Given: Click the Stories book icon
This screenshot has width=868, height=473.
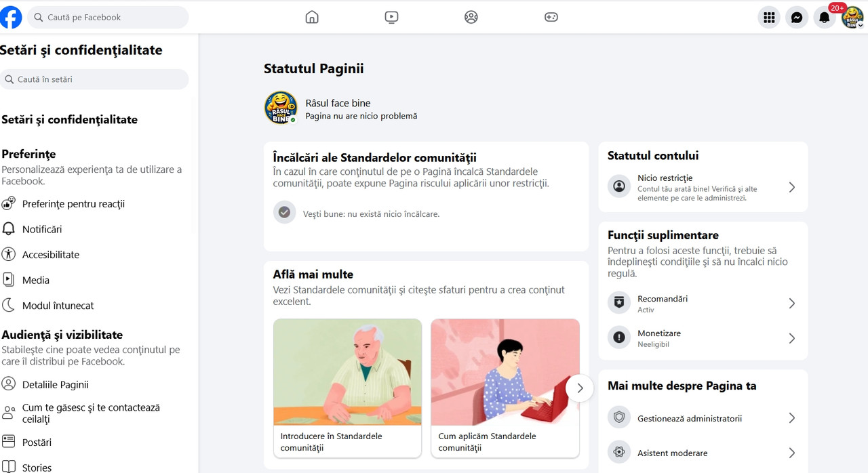Looking at the screenshot, I should pos(8,467).
